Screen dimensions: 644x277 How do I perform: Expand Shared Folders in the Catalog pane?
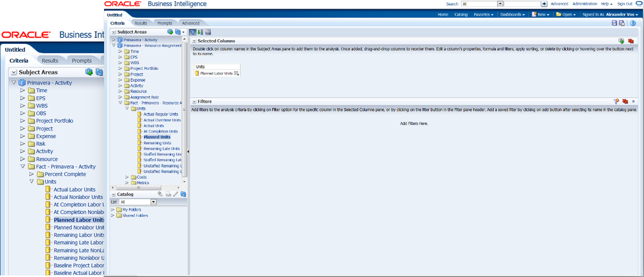tap(112, 215)
